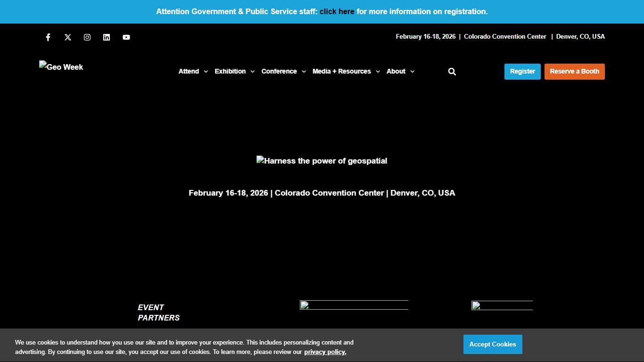The width and height of the screenshot is (644, 362).
Task: Open the privacy policy link
Action: [325, 352]
